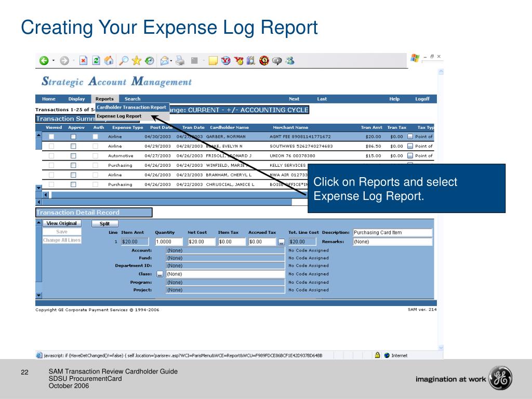Screen dimensions: 532x399
Task: Check Approv box for 04/29/2003 Airline row
Action: click(x=73, y=146)
